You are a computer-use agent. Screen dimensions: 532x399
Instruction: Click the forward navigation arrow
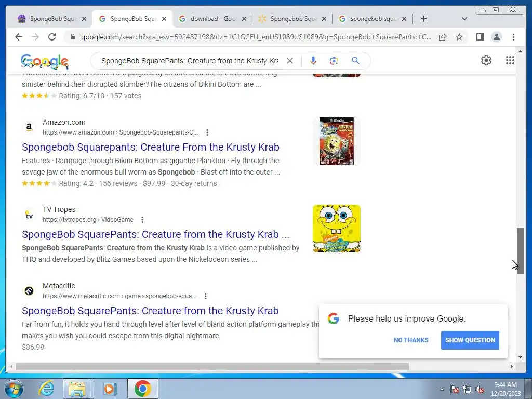tap(35, 37)
